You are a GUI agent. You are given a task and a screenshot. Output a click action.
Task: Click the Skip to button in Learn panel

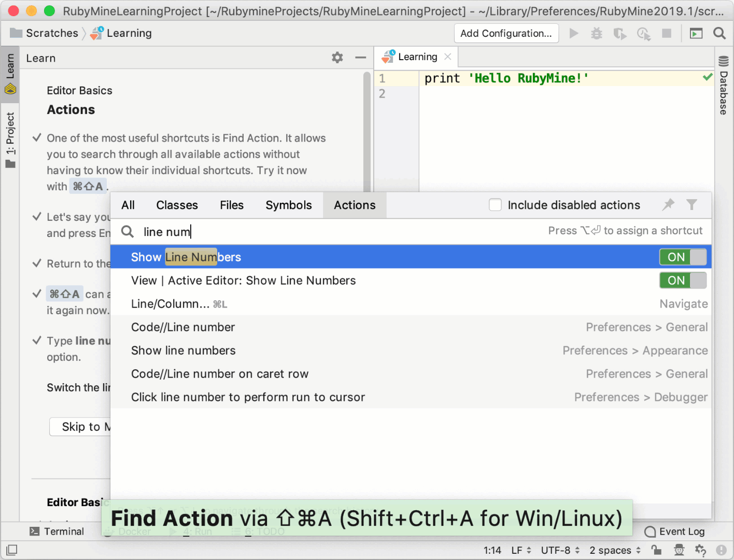(80, 427)
